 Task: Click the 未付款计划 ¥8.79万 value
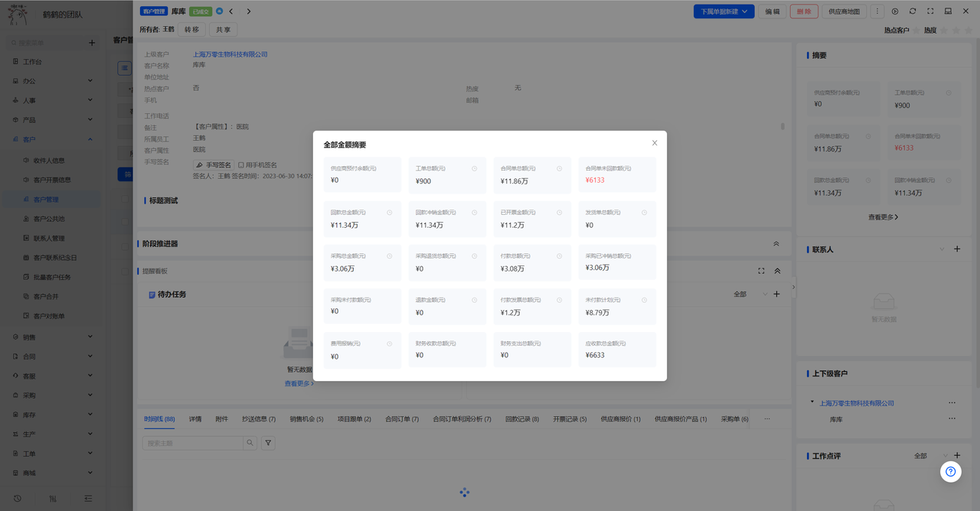tap(597, 312)
